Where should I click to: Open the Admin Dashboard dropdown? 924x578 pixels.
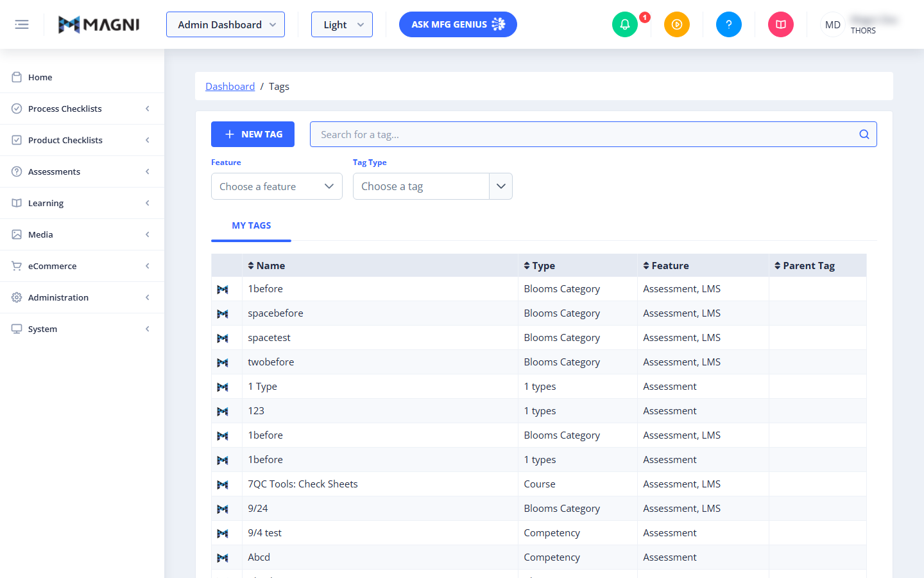click(225, 24)
